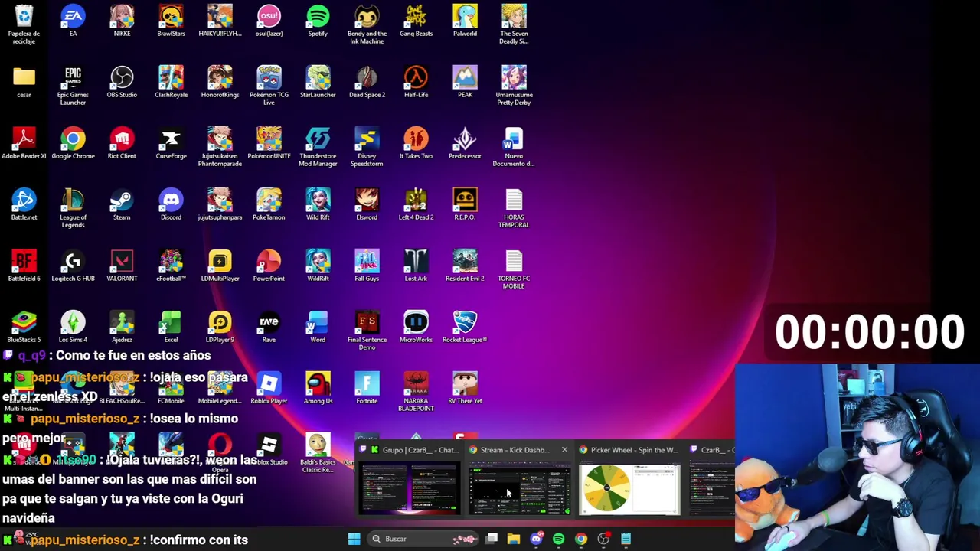Select the Epic Games Launcher icon
Screen dimensions: 980x551
pyautogui.click(x=73, y=85)
